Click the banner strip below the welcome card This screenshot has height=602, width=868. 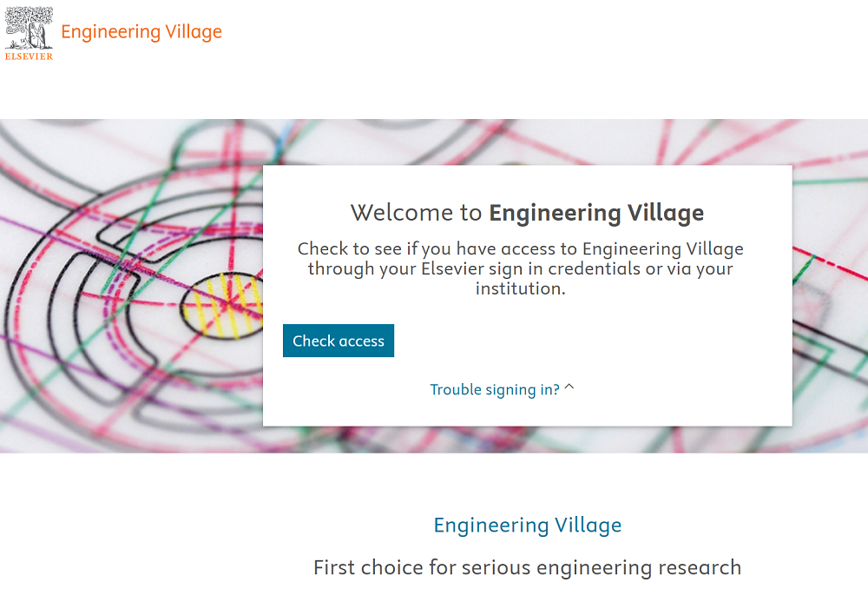[527, 440]
